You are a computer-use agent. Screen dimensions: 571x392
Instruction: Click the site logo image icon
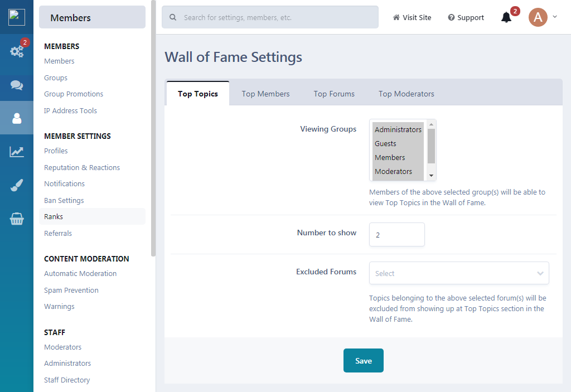(17, 17)
